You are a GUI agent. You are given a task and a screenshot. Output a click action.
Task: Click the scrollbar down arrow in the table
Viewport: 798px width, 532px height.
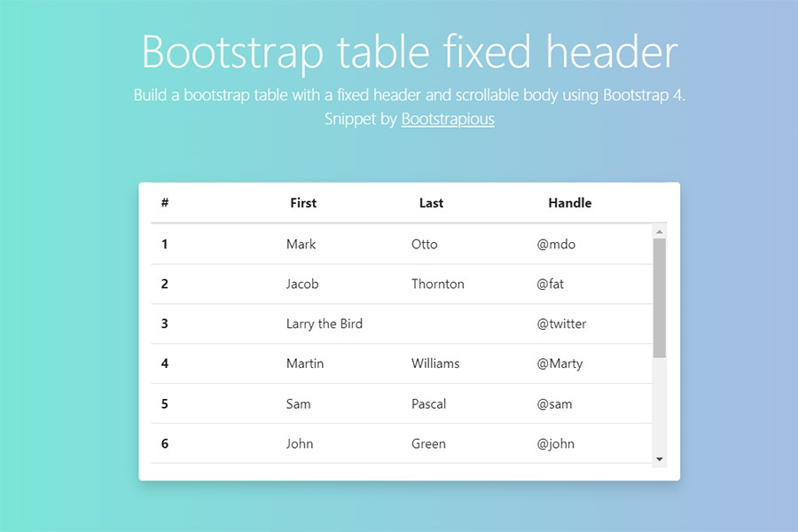[659, 458]
